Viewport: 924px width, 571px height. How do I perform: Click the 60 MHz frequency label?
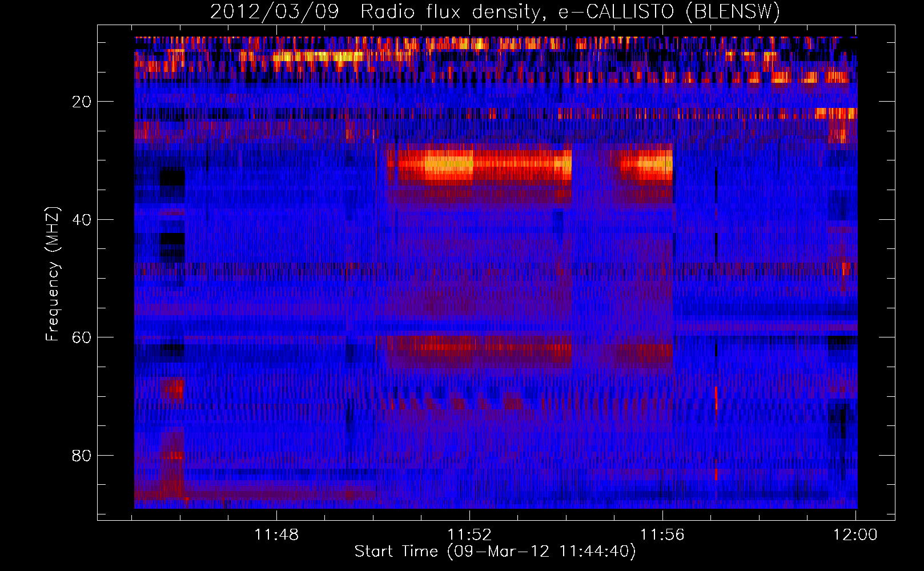tap(82, 337)
